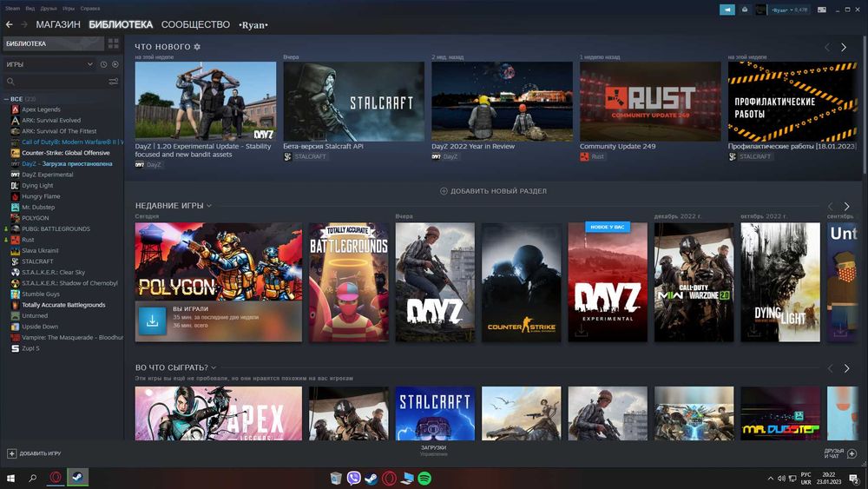Open advanced filter sliders icon
868x489 pixels.
[114, 82]
